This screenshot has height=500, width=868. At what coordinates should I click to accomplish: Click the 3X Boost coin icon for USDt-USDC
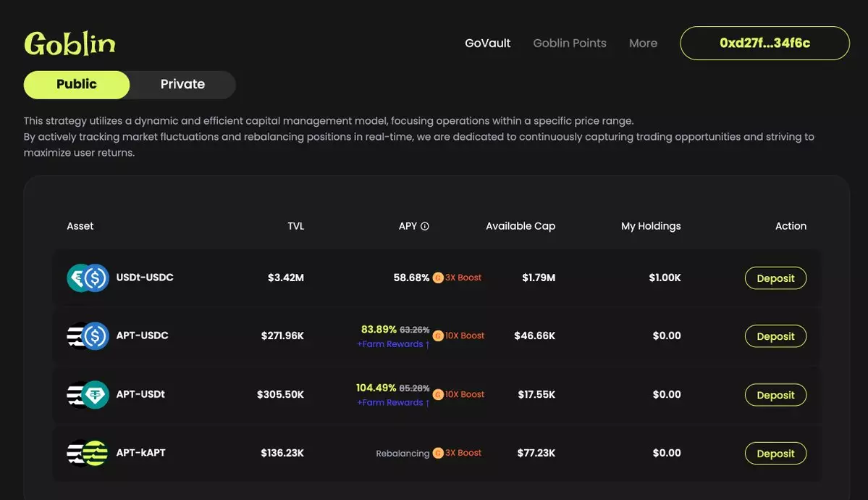tap(438, 278)
